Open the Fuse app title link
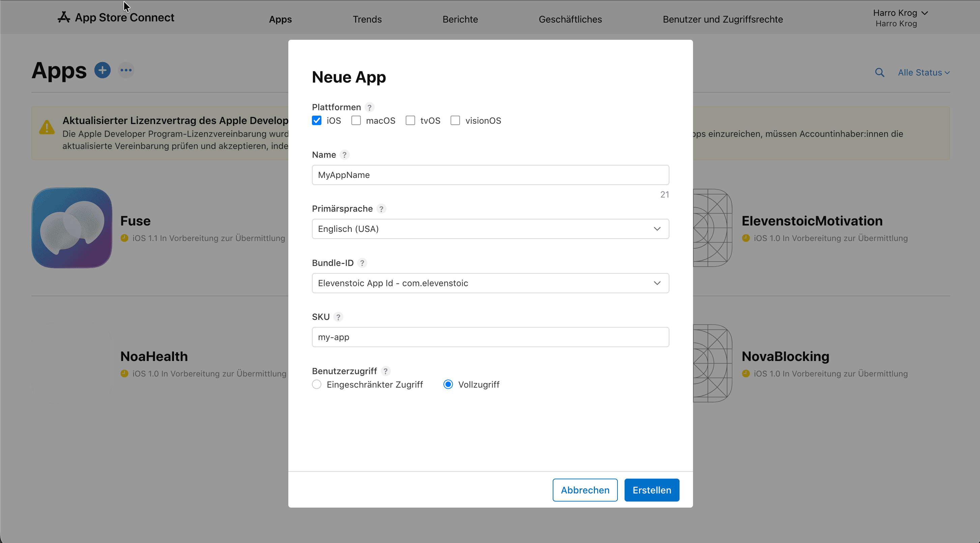The width and height of the screenshot is (980, 543). pos(136,221)
